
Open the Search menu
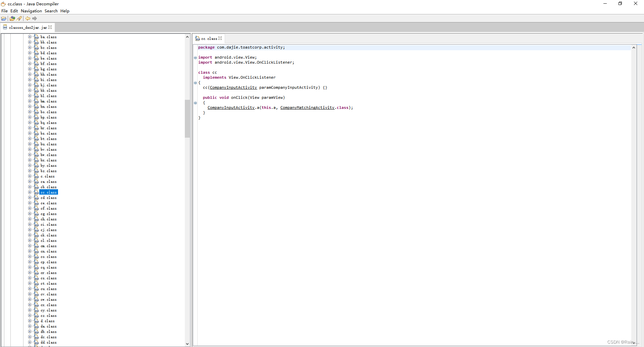tap(51, 11)
